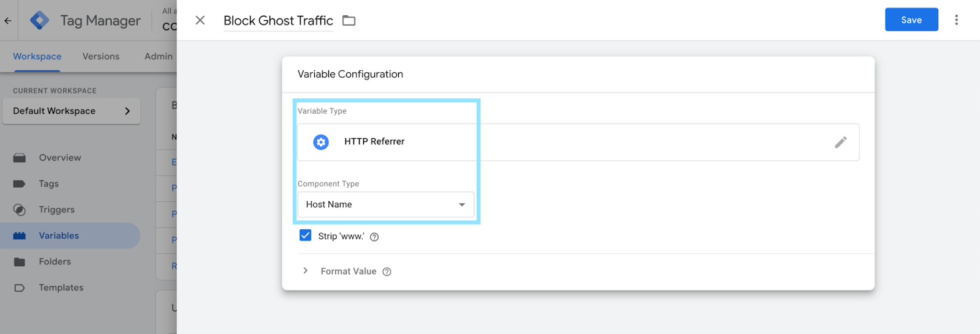Click the Tags label icon
980x334 pixels.
(20, 184)
